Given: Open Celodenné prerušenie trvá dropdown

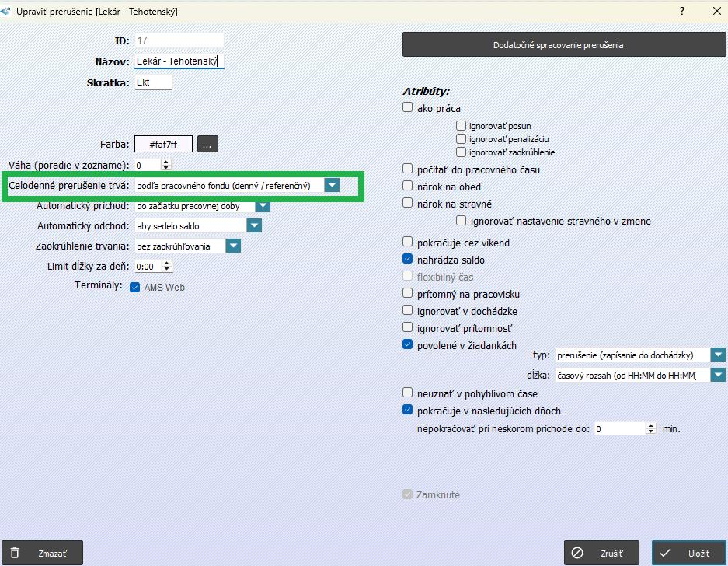Looking at the screenshot, I should point(332,185).
